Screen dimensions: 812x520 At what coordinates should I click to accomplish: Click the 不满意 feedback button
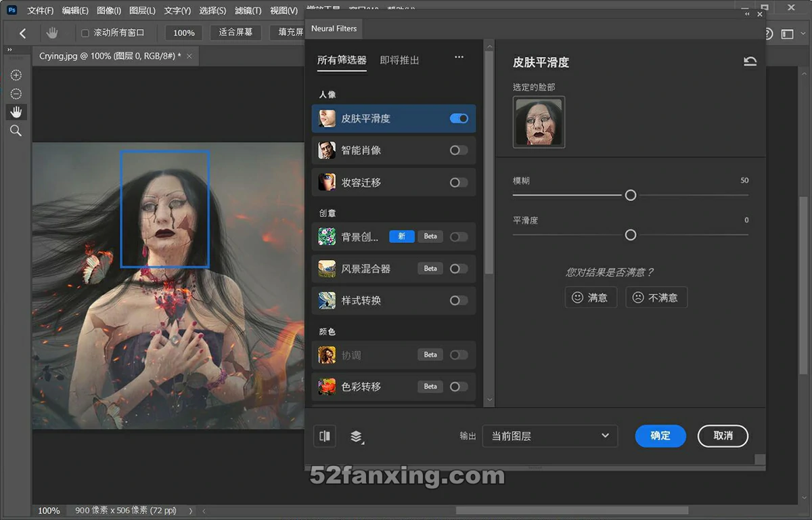[656, 297]
